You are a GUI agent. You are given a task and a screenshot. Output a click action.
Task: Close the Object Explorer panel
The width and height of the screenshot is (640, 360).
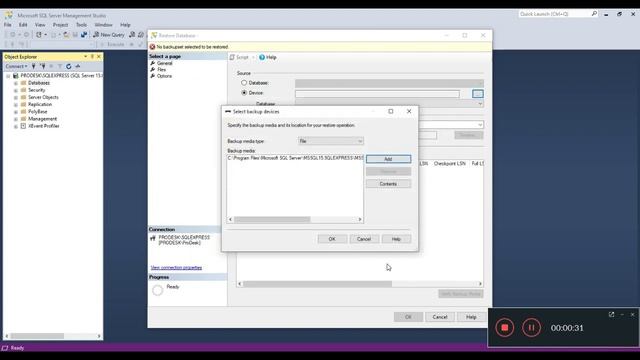(x=99, y=57)
